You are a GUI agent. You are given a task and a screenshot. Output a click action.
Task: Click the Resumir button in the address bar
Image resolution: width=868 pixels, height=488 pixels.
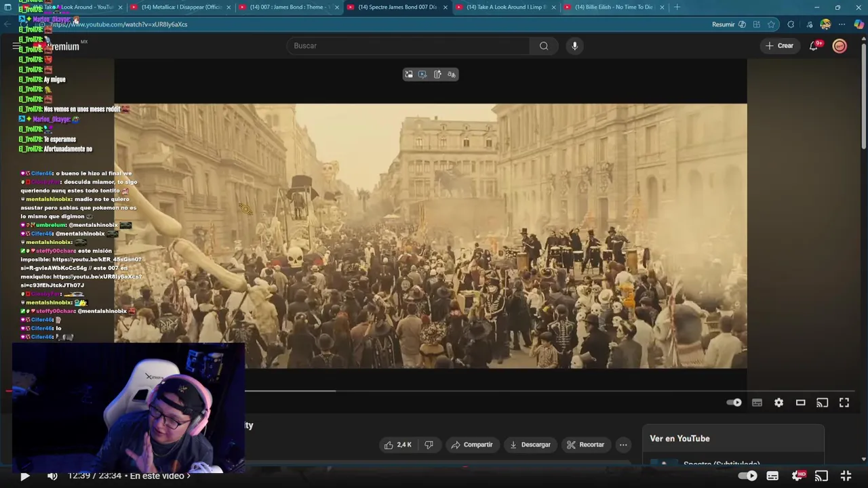724,24
